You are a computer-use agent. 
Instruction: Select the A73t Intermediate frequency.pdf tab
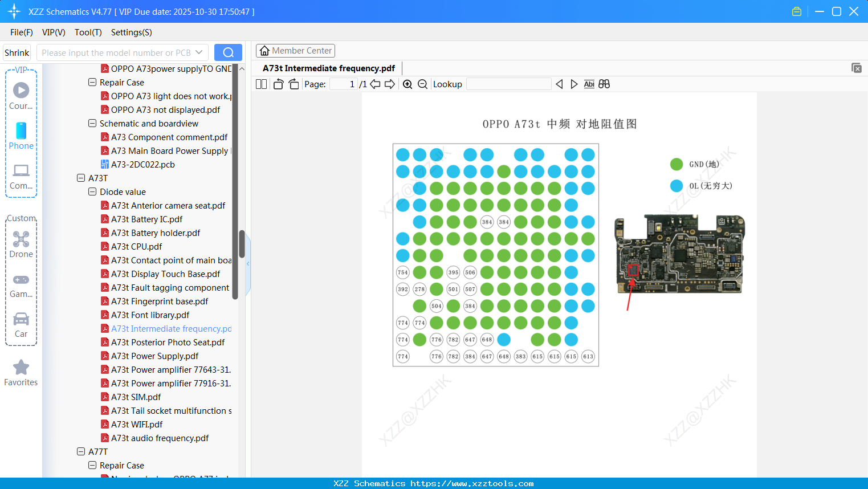329,68
